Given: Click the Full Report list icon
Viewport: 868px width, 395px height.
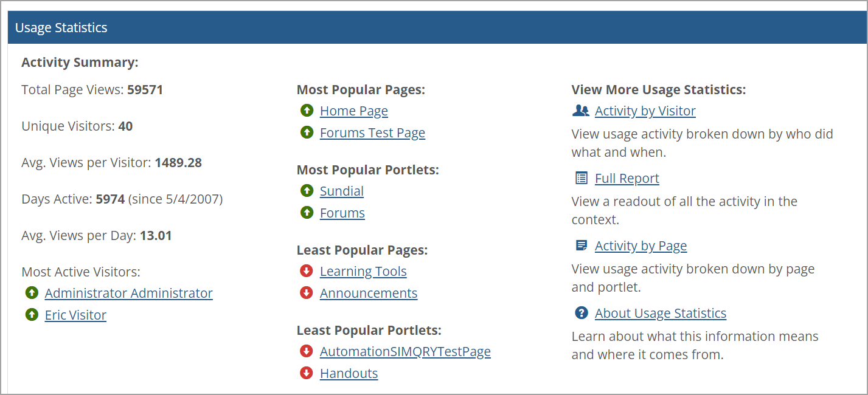Looking at the screenshot, I should coord(582,178).
